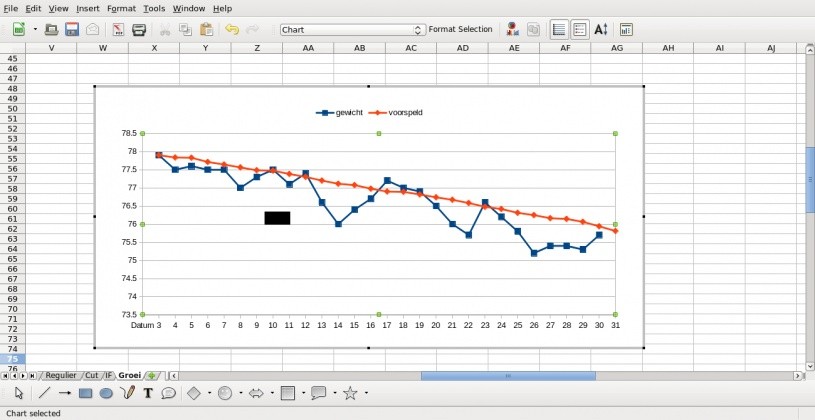Click the Freeform Line pencil tool

tap(127, 393)
